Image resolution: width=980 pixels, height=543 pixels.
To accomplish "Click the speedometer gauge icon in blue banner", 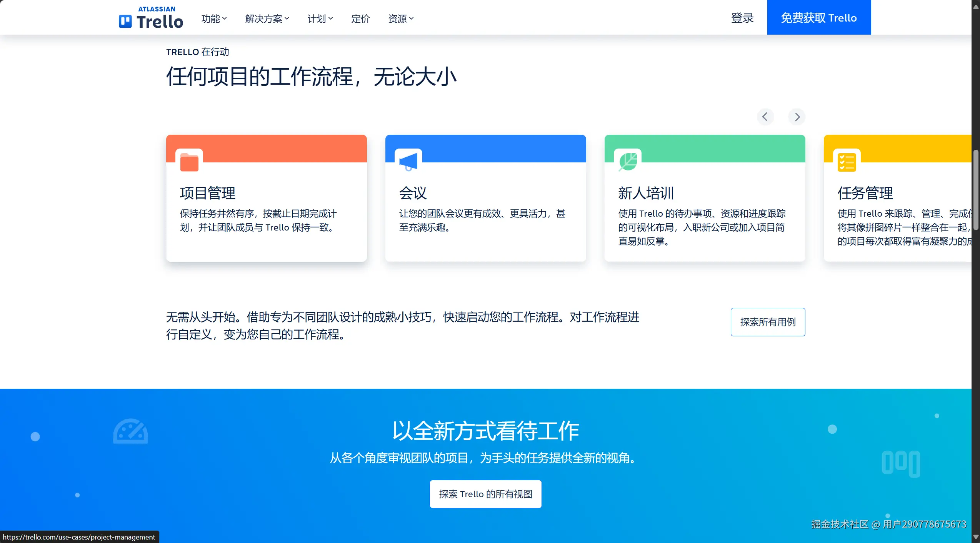I will tap(130, 431).
